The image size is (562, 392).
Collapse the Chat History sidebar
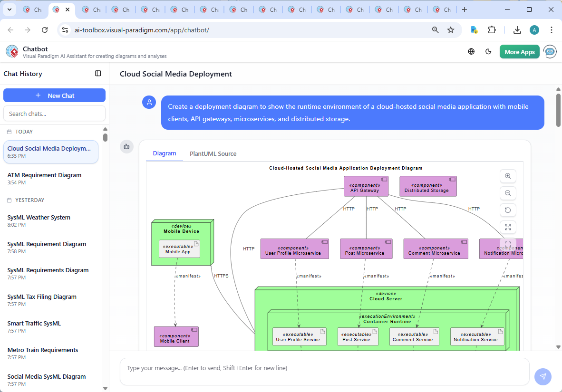click(98, 74)
